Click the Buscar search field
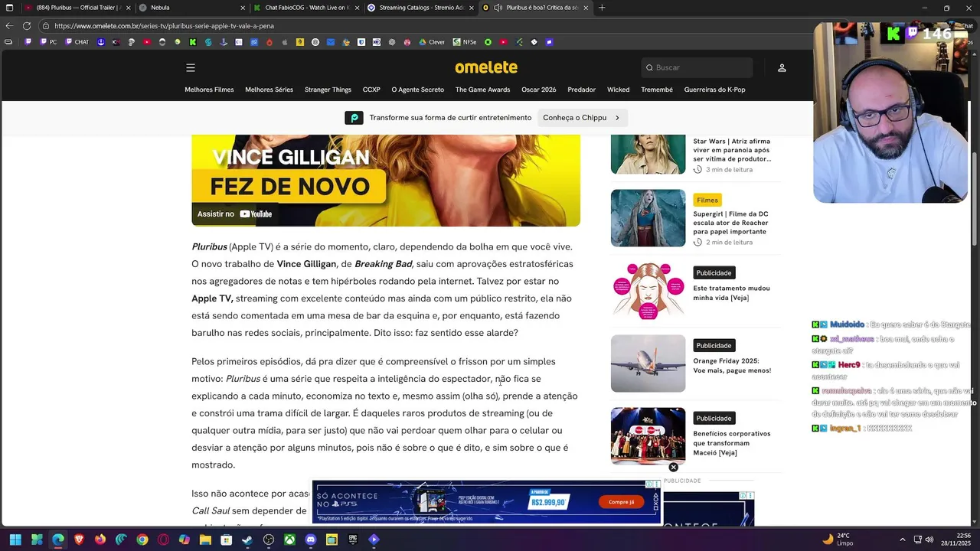 click(697, 67)
